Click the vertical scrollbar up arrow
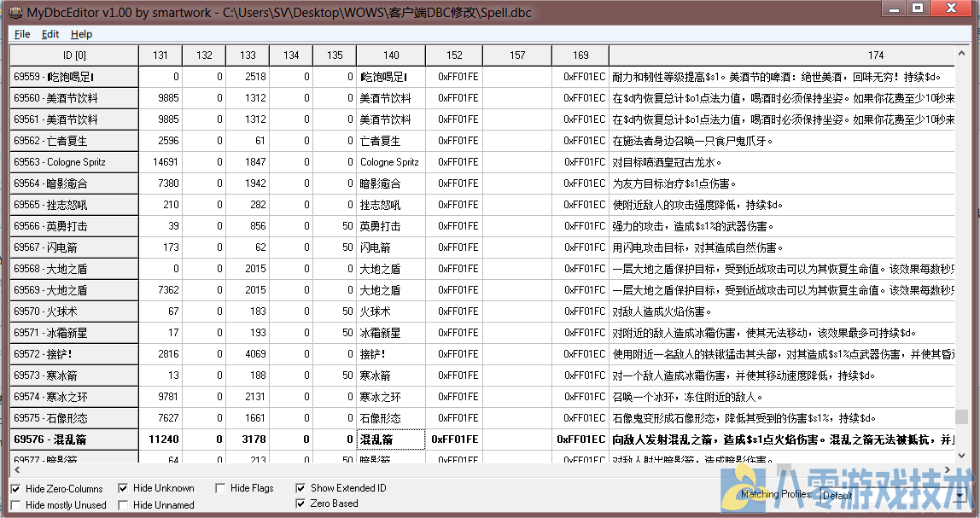The height and width of the screenshot is (518, 980). tap(961, 52)
